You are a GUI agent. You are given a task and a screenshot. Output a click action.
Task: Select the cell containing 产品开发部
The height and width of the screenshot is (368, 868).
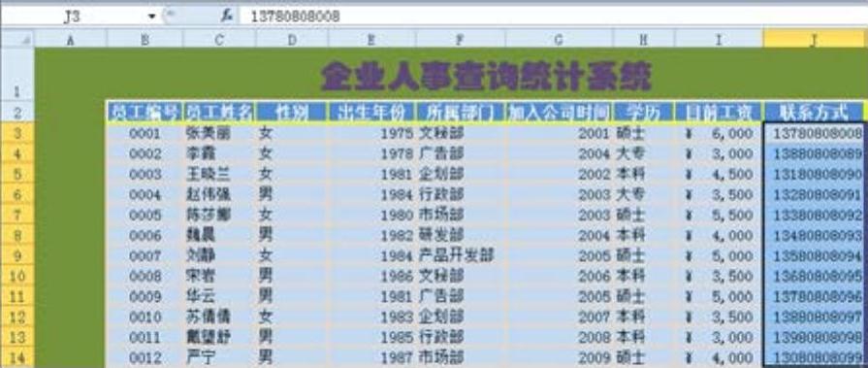pyautogui.click(x=460, y=255)
